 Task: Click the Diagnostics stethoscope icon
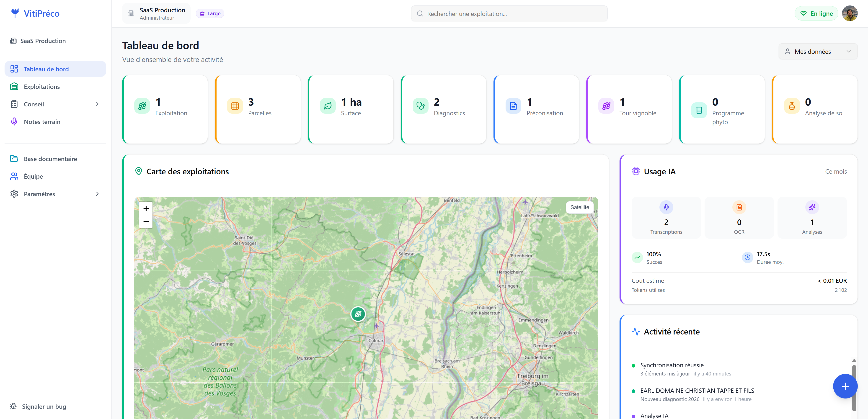click(420, 106)
